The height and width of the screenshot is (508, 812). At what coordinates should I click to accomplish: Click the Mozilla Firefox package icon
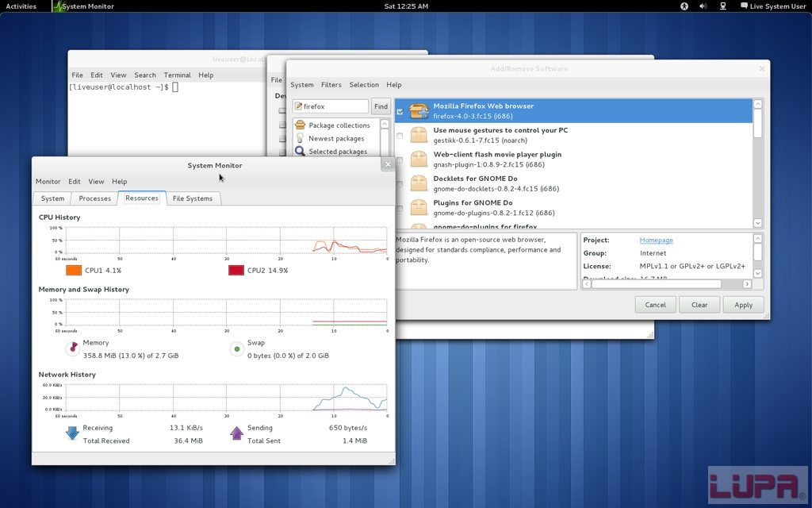pyautogui.click(x=419, y=111)
